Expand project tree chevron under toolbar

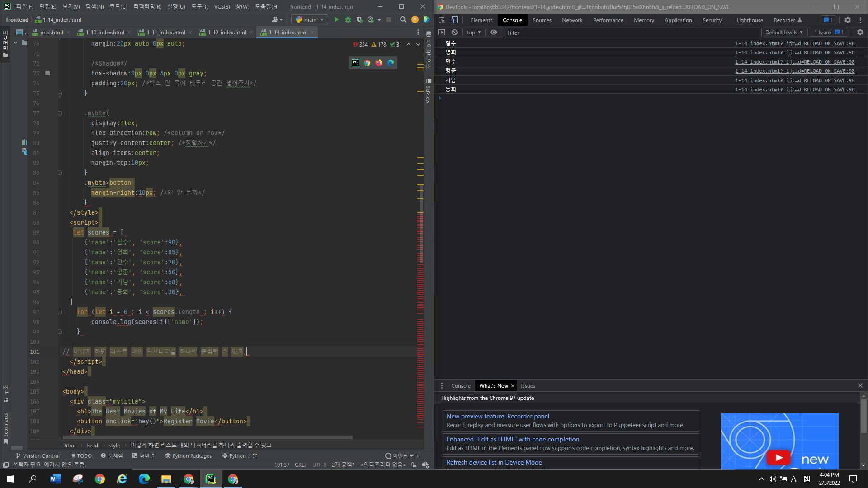click(16, 43)
